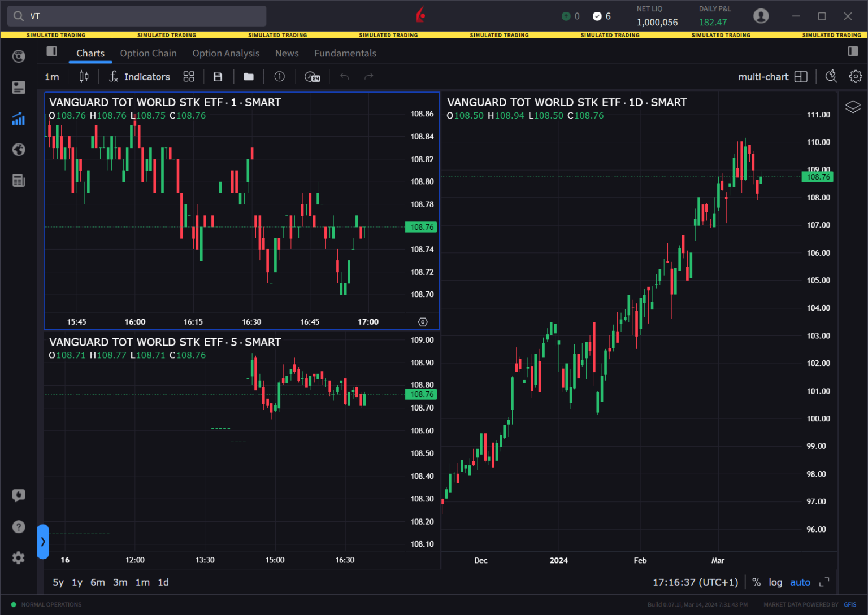Open the chart layouts folder icon
The width and height of the screenshot is (868, 615).
point(249,76)
